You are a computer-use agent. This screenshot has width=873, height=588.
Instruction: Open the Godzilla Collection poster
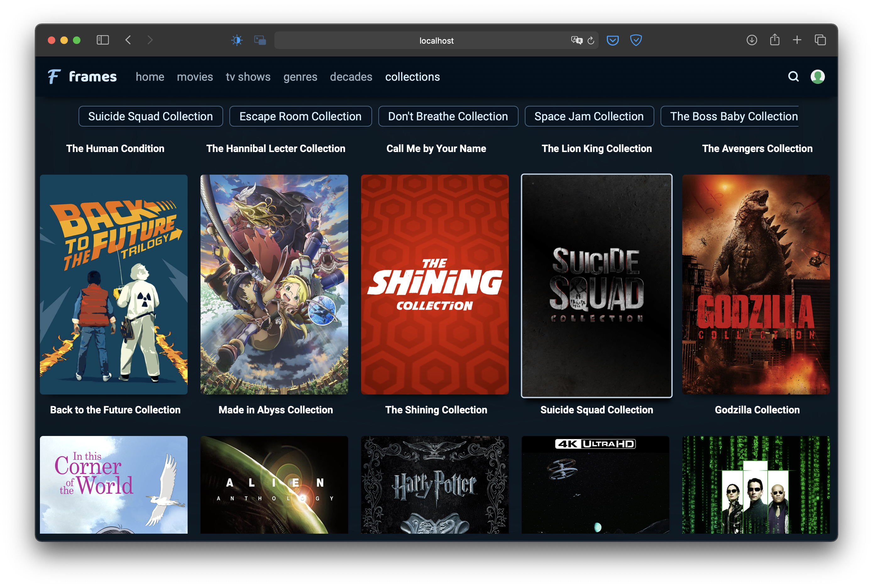pos(755,284)
